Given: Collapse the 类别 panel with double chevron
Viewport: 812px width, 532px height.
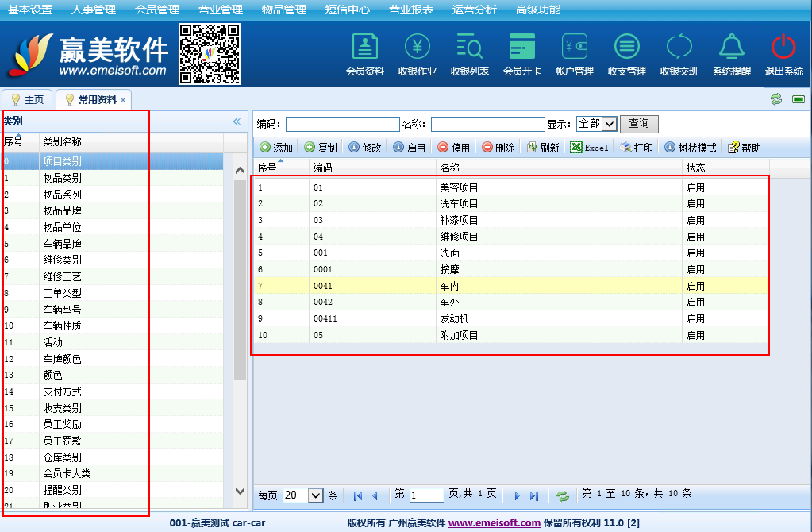Looking at the screenshot, I should pos(237,121).
